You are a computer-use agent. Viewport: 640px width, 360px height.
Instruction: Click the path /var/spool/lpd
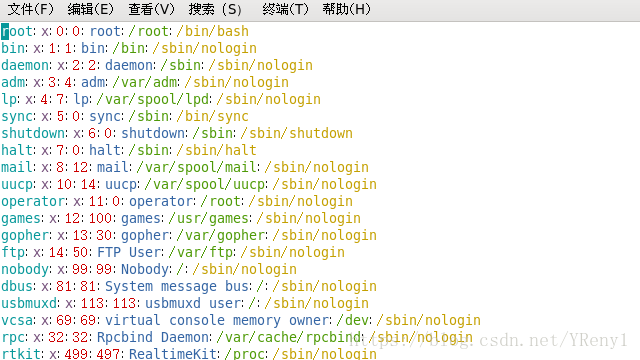pos(153,100)
